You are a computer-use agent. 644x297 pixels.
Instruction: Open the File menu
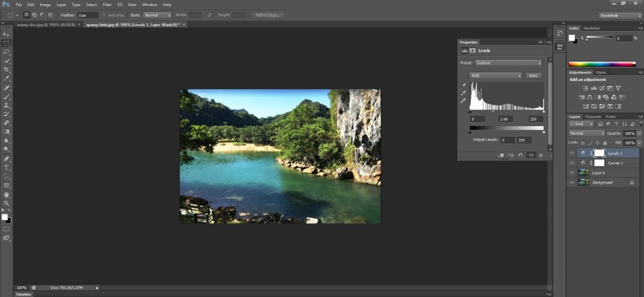click(x=19, y=5)
